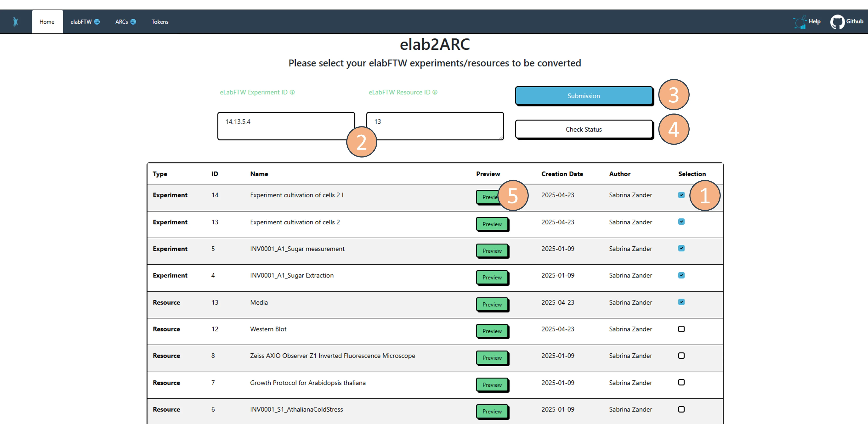Go to the Home tab
The height and width of the screenshot is (424, 868).
[47, 22]
